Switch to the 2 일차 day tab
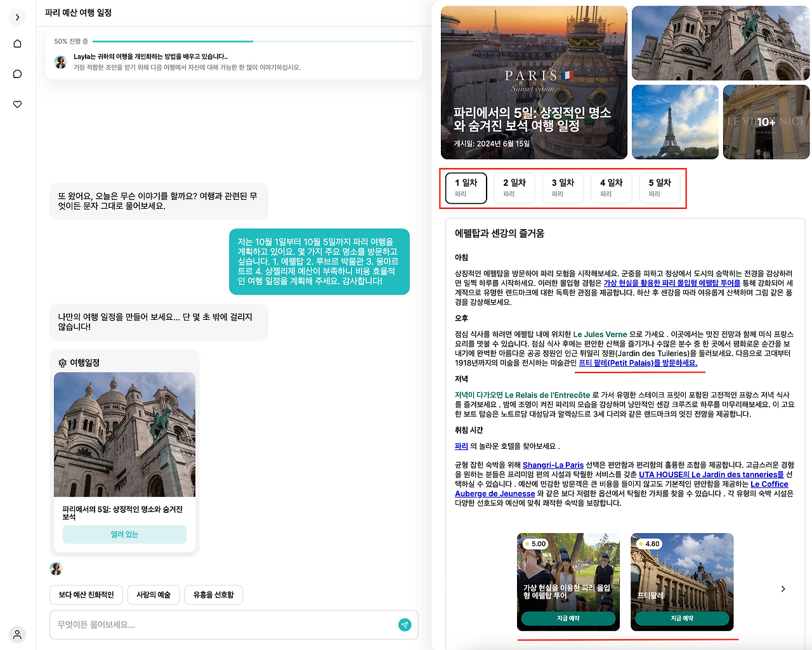Image resolution: width=812 pixels, height=650 pixels. [514, 188]
